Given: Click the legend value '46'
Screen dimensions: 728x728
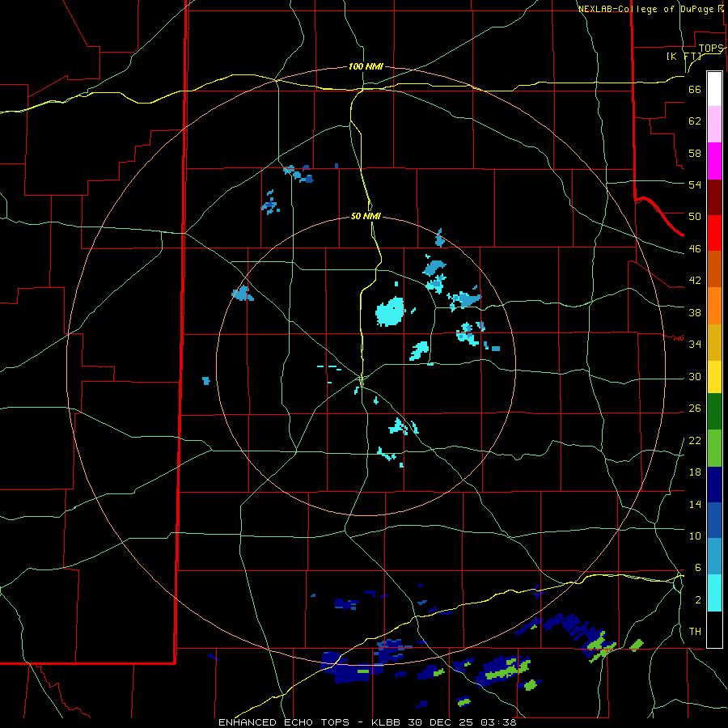Looking at the screenshot, I should (695, 248).
